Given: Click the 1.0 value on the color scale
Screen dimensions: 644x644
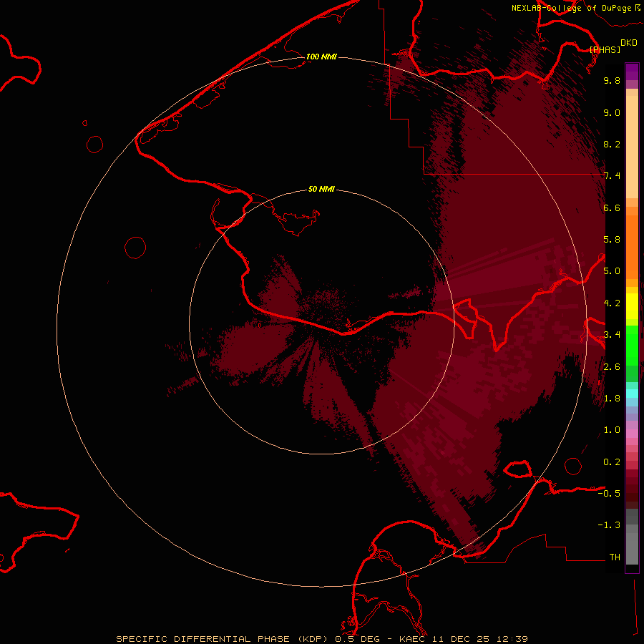Looking at the screenshot, I should [x=612, y=430].
